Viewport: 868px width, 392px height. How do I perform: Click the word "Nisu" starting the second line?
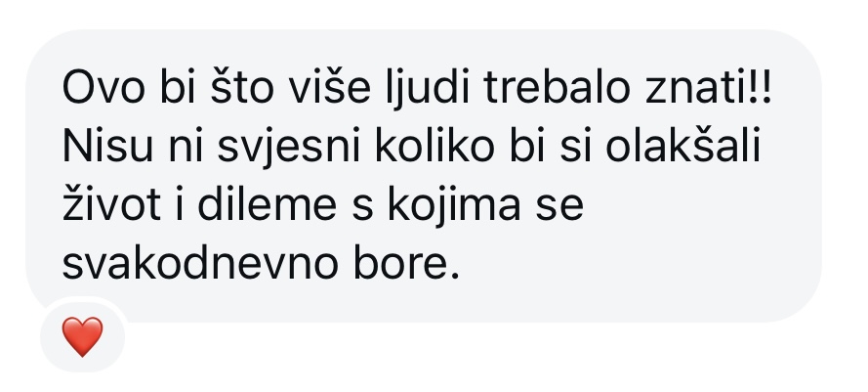pyautogui.click(x=106, y=147)
